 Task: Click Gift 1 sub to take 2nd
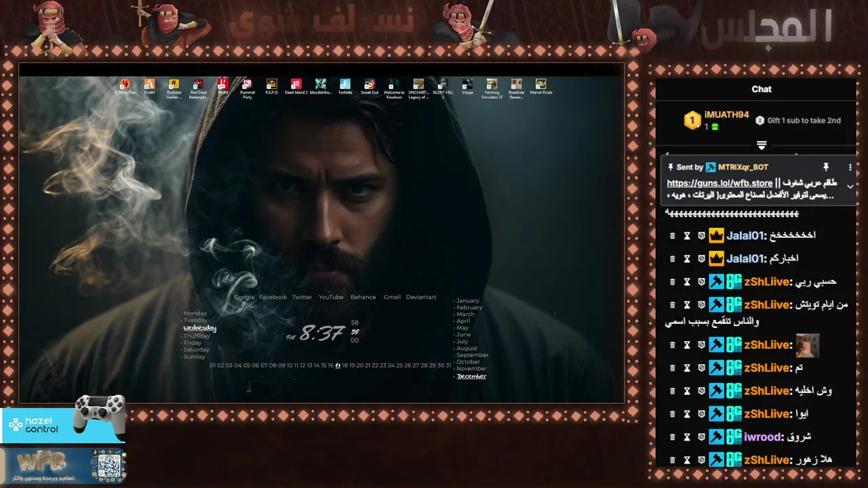click(798, 121)
